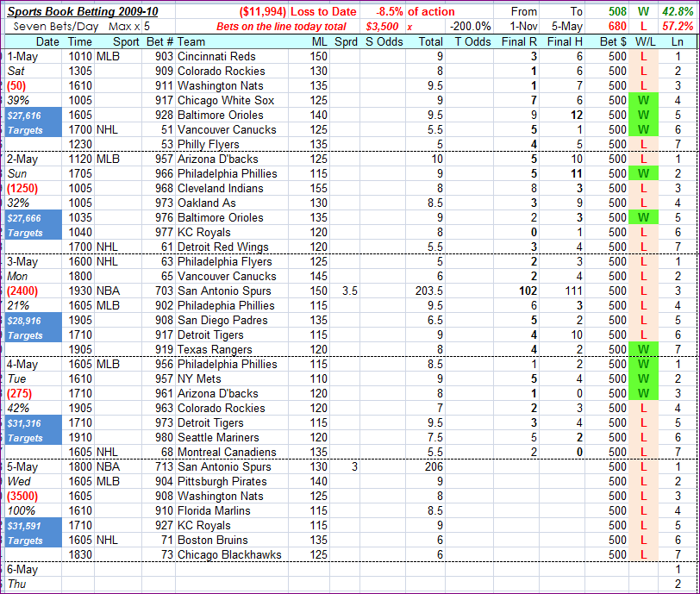The width and height of the screenshot is (700, 594).
Task: Click the green W cell for Texas Rangers
Action: pyautogui.click(x=643, y=350)
